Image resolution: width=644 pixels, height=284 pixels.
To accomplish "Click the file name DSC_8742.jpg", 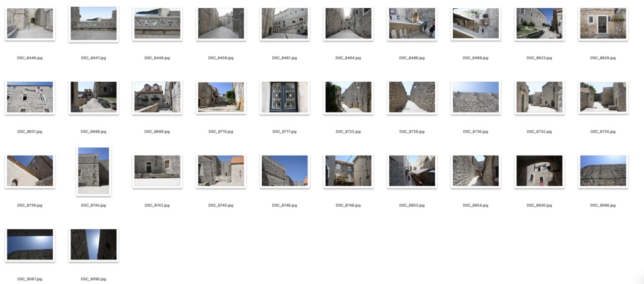I will click(157, 205).
